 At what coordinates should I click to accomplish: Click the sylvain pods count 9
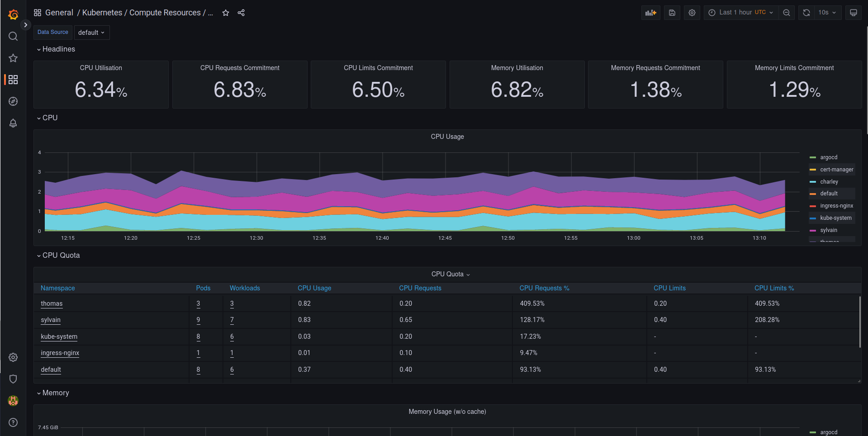click(x=198, y=320)
